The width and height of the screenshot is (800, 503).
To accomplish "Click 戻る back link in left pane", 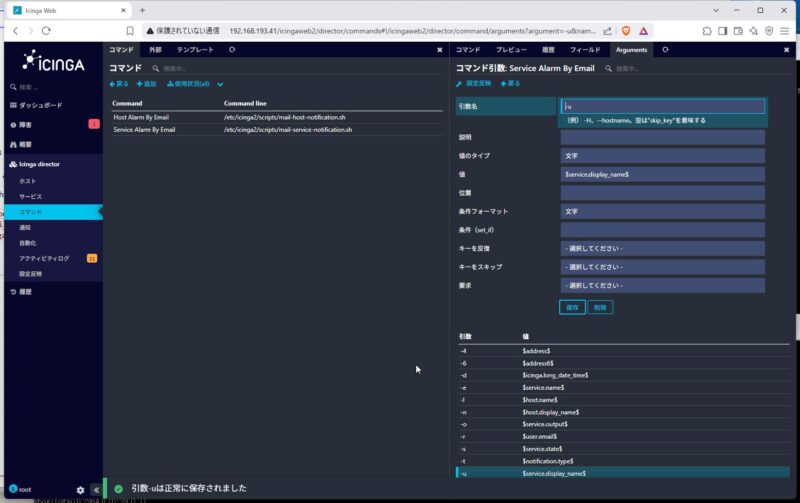I will tap(119, 84).
